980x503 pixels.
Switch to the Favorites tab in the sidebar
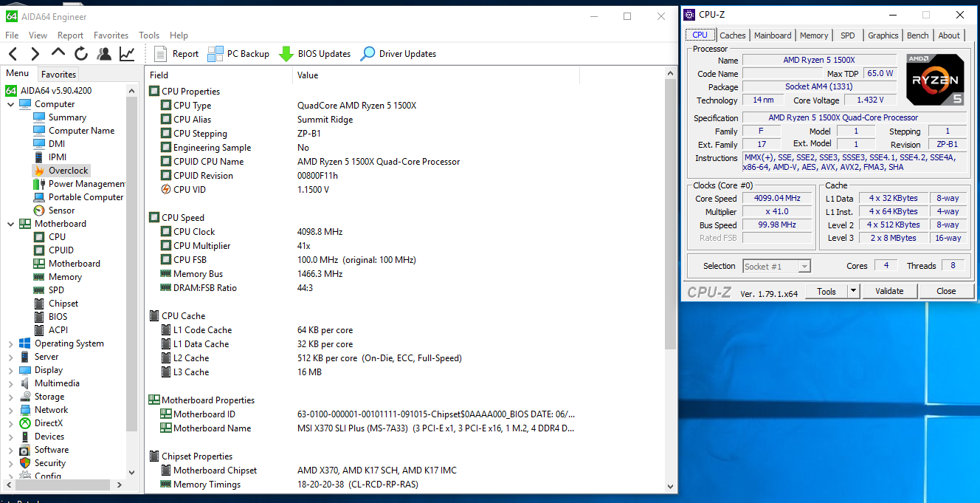click(58, 74)
